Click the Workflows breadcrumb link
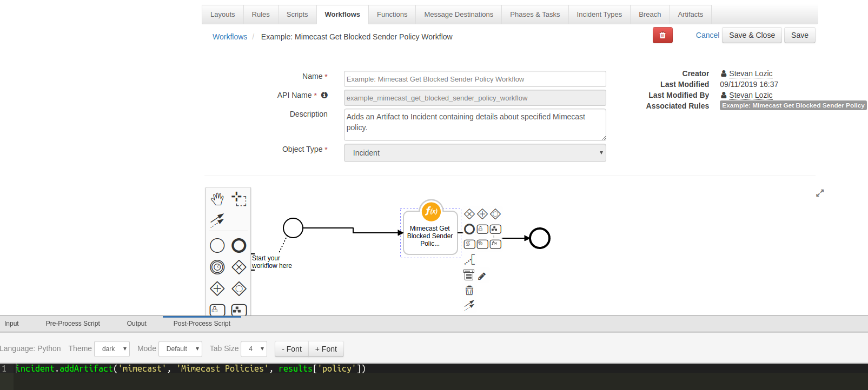 tap(230, 37)
